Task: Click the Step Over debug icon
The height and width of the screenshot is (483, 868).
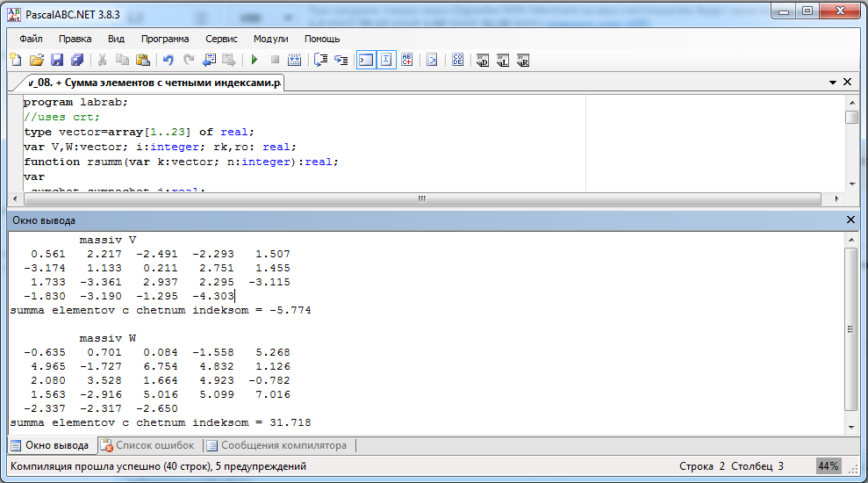Action: pos(320,60)
